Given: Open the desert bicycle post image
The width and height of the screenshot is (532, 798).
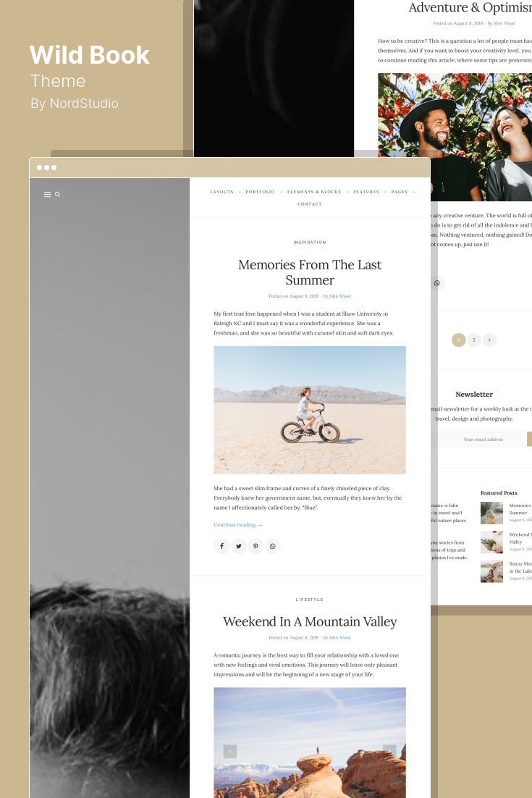Looking at the screenshot, I should click(x=310, y=410).
